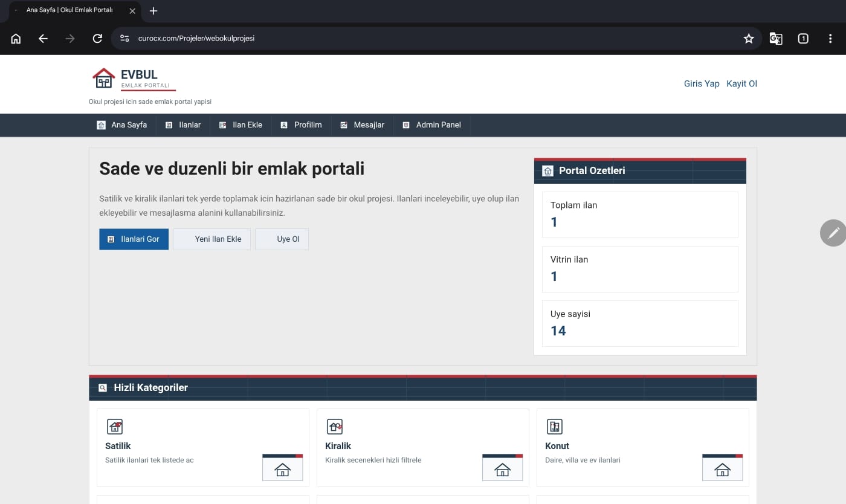Screen dimensions: 846x504
Task: Open Mesajlar in the navigation menu
Action: coord(362,125)
